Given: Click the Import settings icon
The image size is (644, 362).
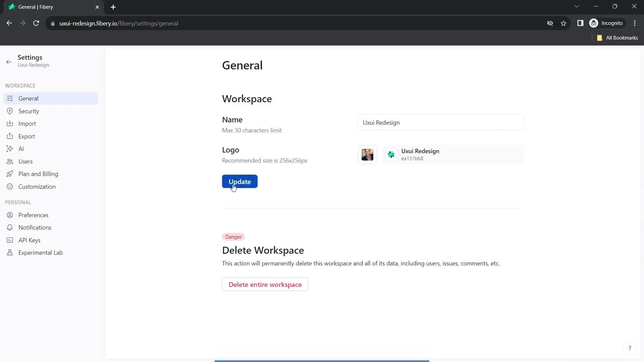Looking at the screenshot, I should pos(10,123).
